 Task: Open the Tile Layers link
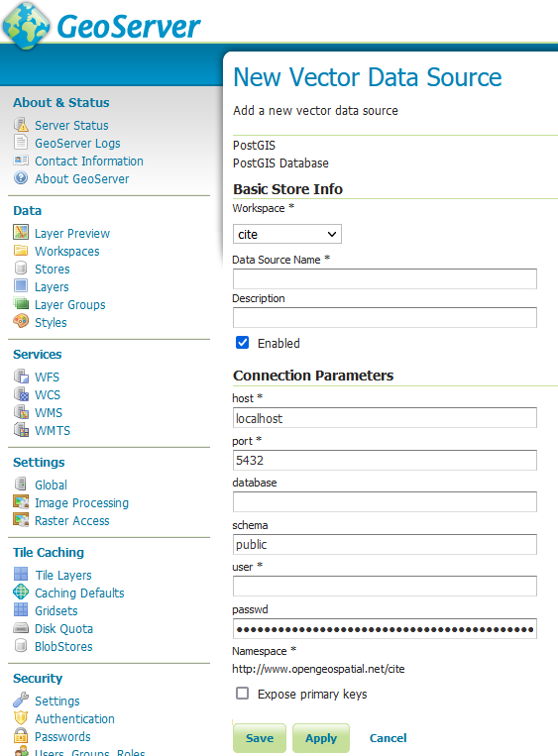pyautogui.click(x=63, y=576)
